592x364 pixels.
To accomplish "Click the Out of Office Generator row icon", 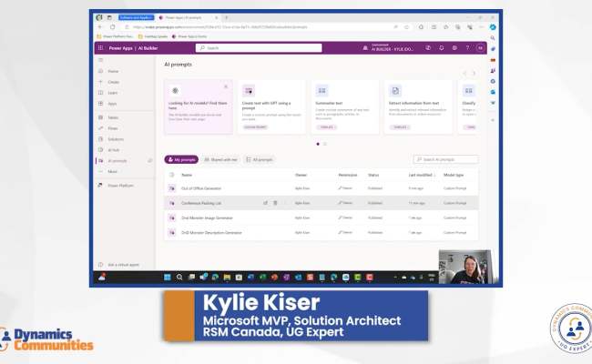I will 172,188.
